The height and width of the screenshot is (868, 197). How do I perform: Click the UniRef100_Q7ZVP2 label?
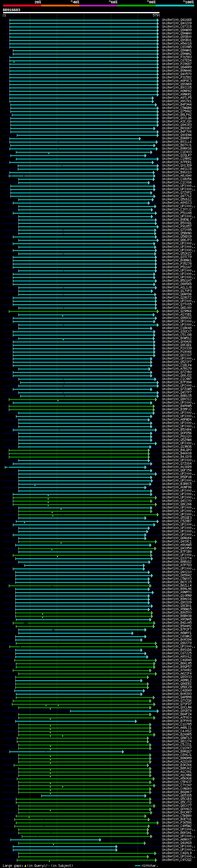(x=177, y=193)
